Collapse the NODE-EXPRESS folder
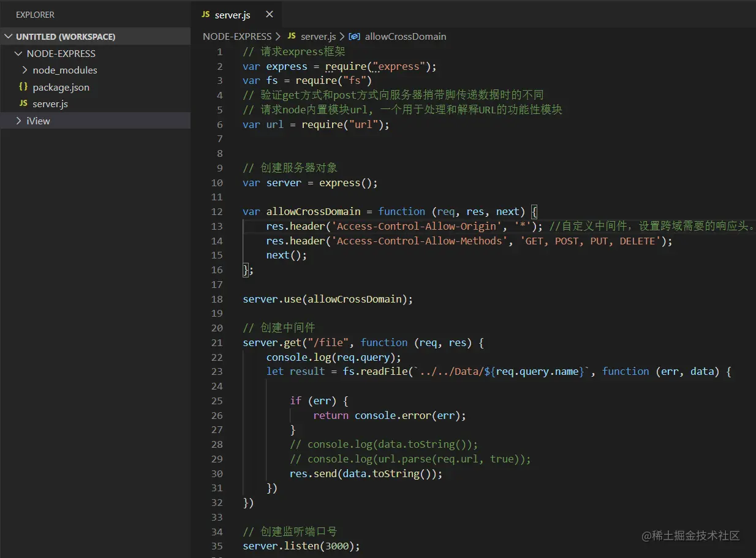This screenshot has height=558, width=756. [x=18, y=53]
